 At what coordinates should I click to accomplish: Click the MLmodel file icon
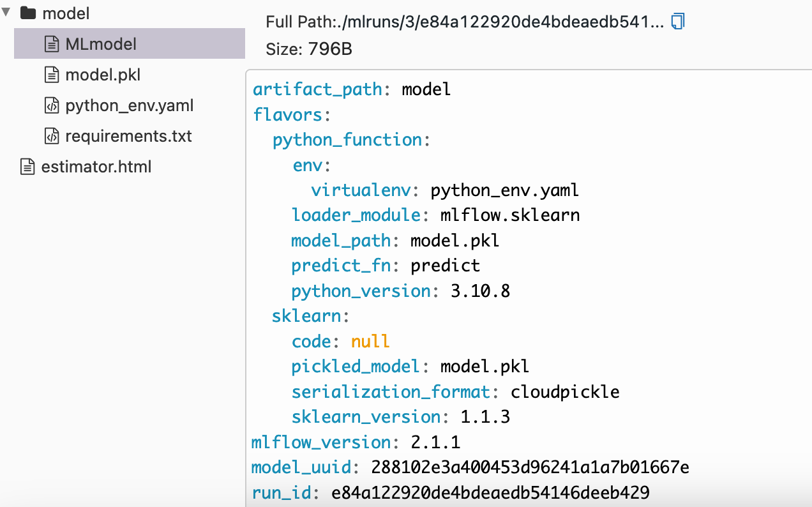tap(51, 44)
